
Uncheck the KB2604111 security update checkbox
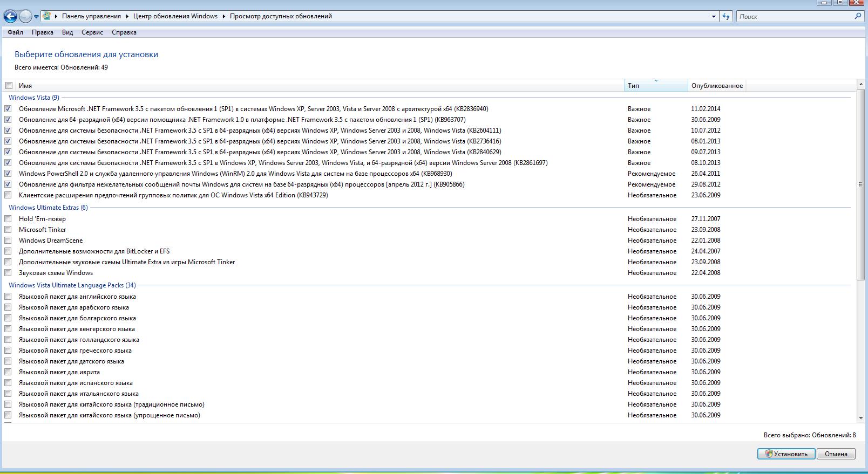[8, 130]
